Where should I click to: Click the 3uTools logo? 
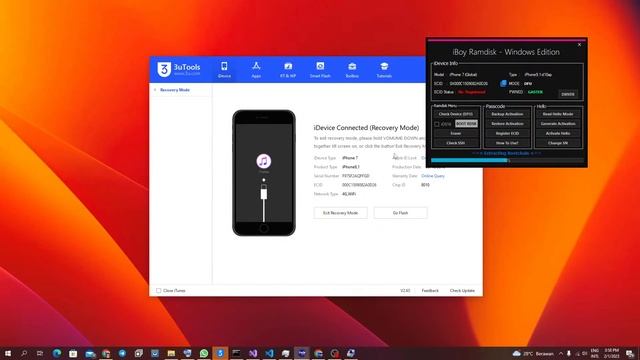click(179, 69)
